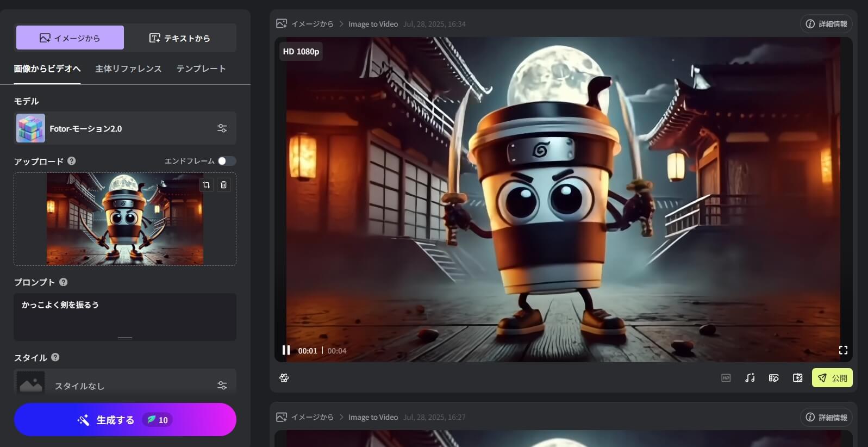Switch to イメージから mode
Image resolution: width=868 pixels, height=447 pixels.
click(x=70, y=38)
